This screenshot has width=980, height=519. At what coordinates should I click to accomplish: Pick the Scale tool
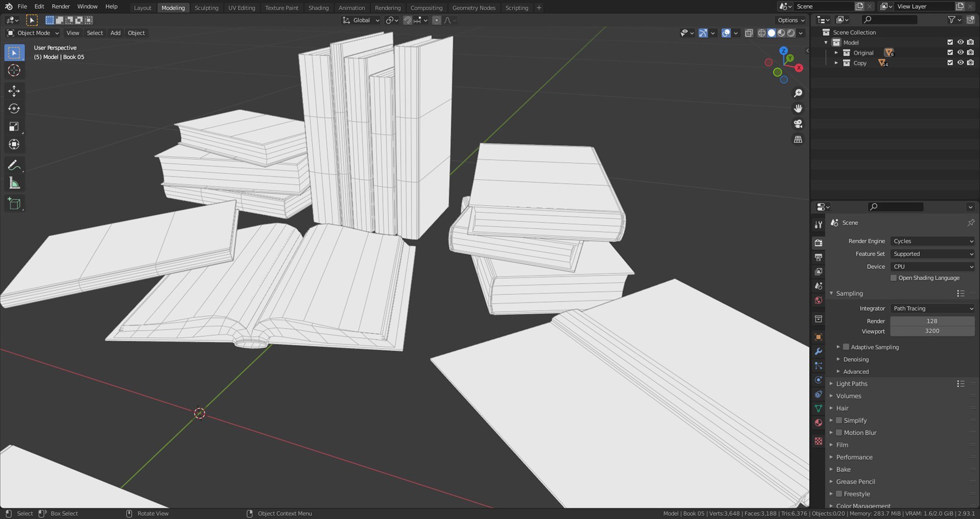14,127
